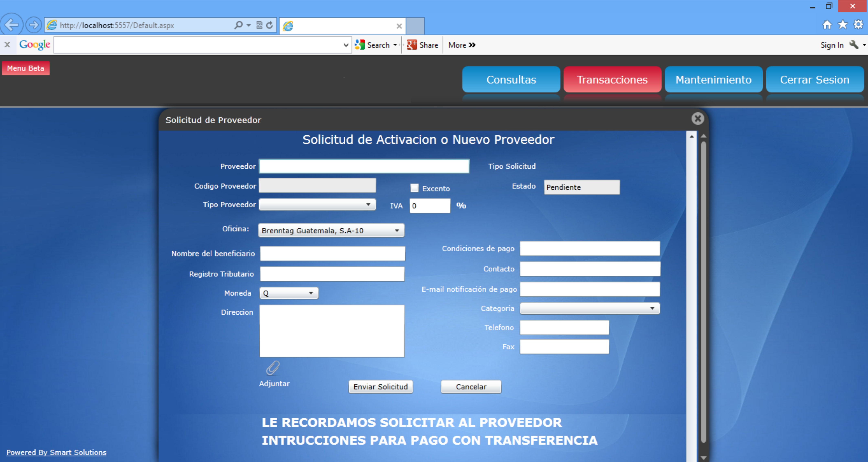Open the browser Home page icon
The width and height of the screenshot is (868, 462).
[x=827, y=25]
